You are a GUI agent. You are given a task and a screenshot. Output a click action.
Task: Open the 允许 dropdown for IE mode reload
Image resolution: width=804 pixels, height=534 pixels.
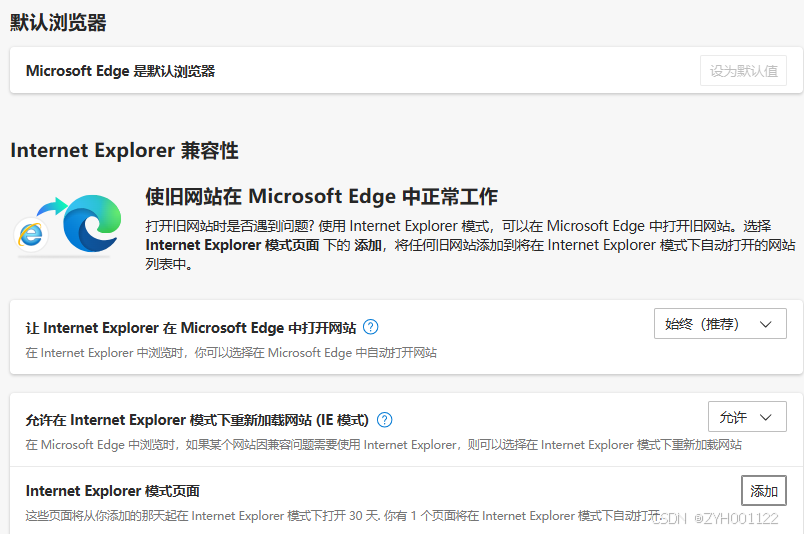(x=747, y=417)
